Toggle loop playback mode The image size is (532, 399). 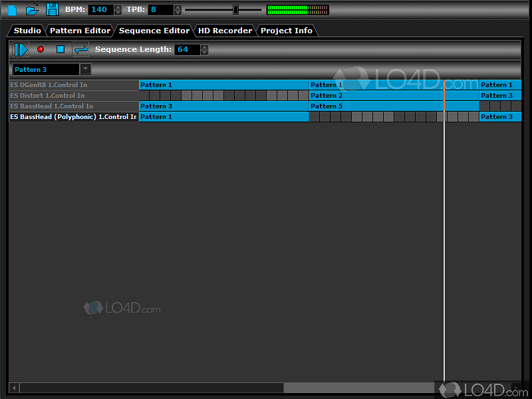point(80,49)
